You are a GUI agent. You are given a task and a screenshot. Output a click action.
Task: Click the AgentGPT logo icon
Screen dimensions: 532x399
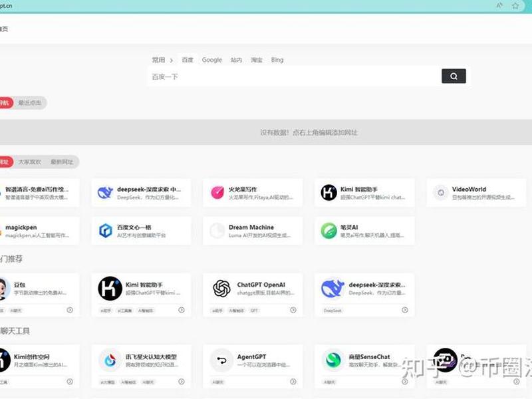click(x=221, y=360)
